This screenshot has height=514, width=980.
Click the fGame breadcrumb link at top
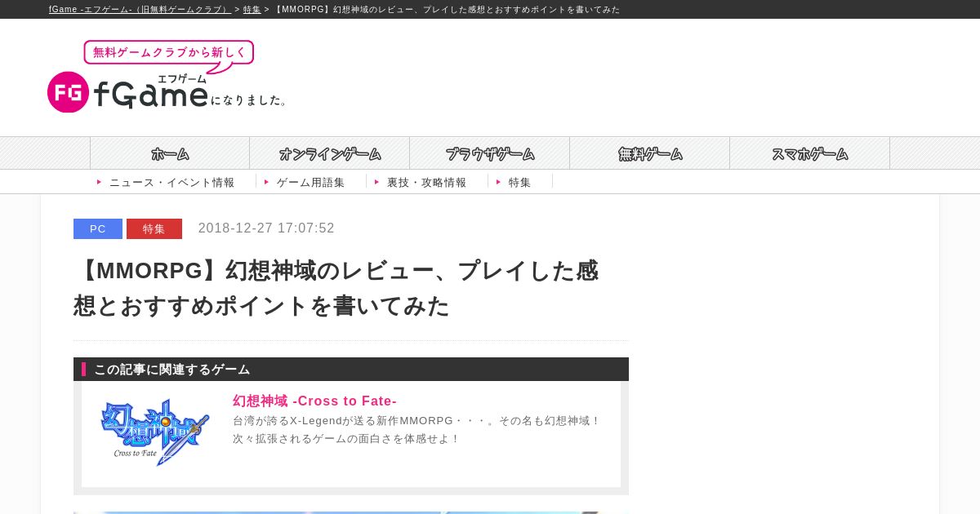click(x=140, y=10)
